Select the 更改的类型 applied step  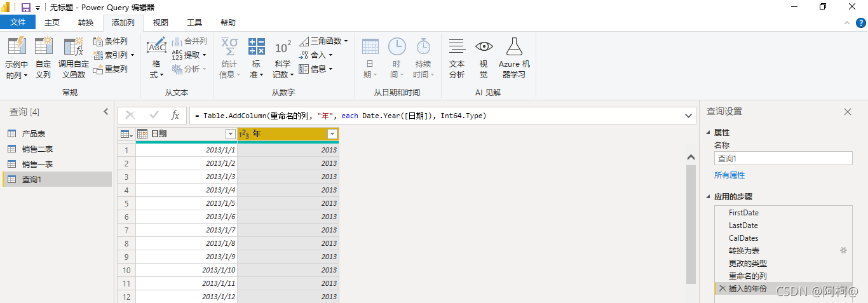[x=783, y=264]
